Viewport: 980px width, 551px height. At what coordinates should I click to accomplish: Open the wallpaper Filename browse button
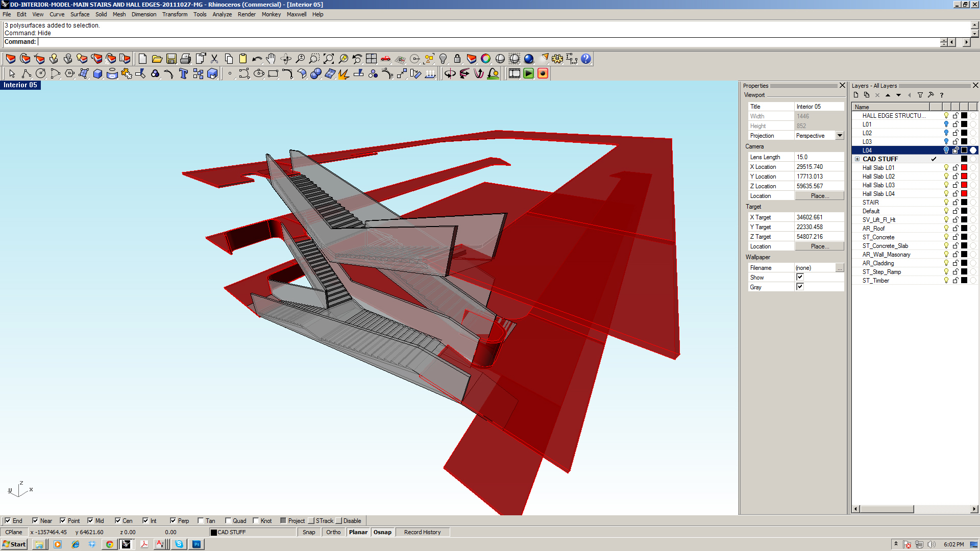coord(840,268)
